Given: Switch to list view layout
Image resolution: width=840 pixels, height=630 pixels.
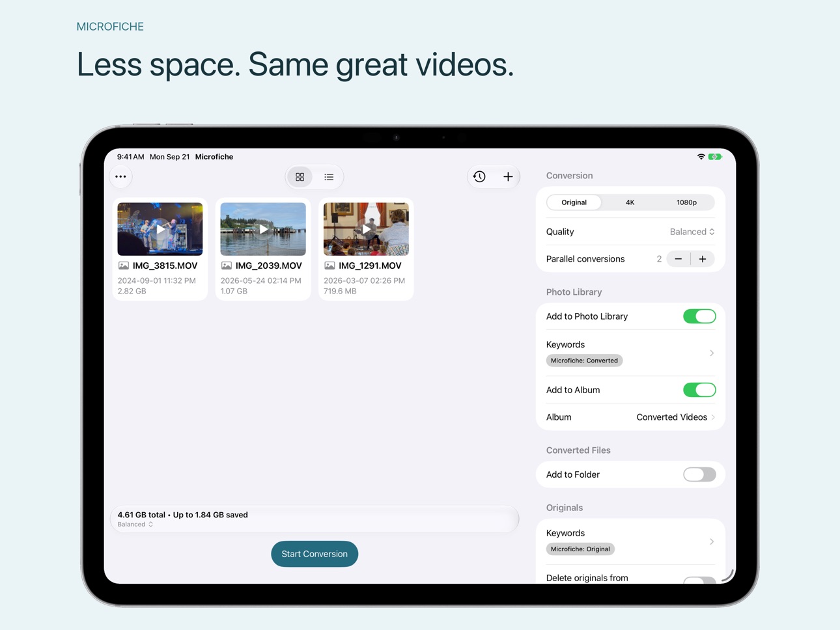Looking at the screenshot, I should coord(329,177).
